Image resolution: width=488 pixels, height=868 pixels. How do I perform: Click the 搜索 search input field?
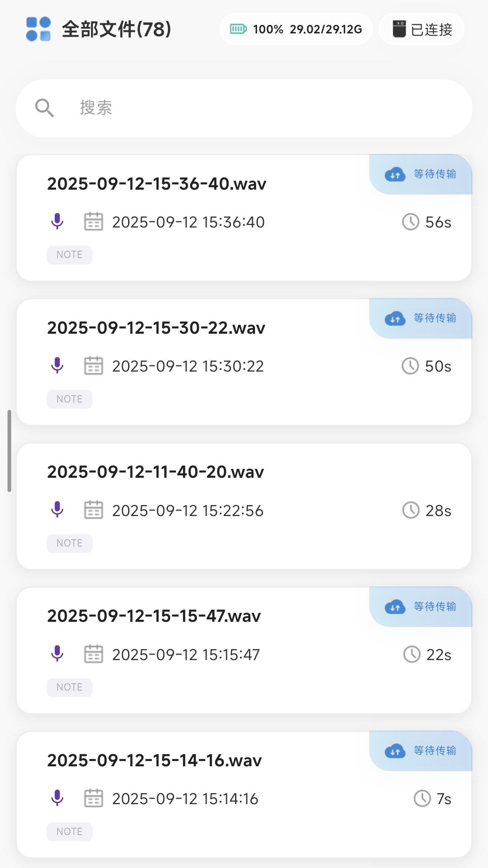260,108
